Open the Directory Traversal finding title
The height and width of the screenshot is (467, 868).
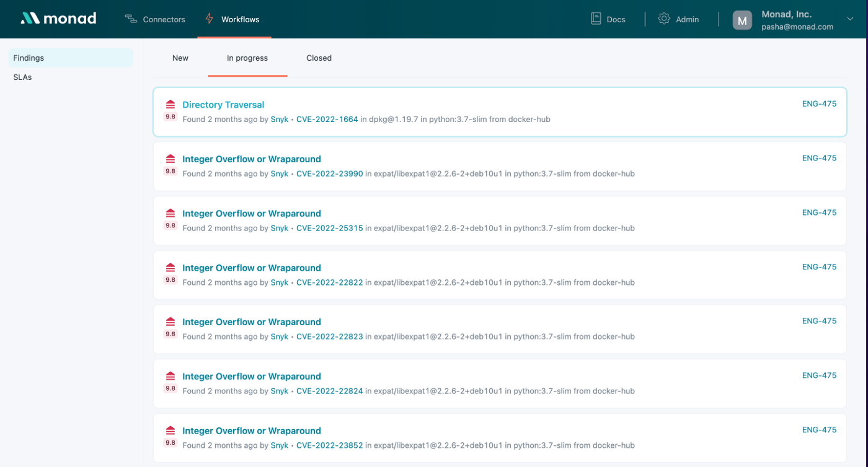(223, 105)
